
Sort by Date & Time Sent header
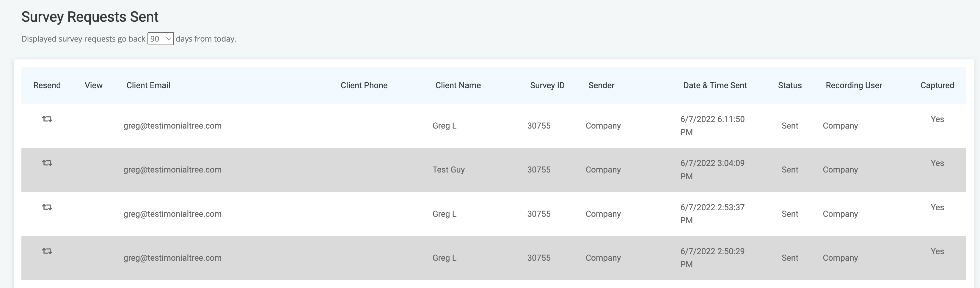715,86
